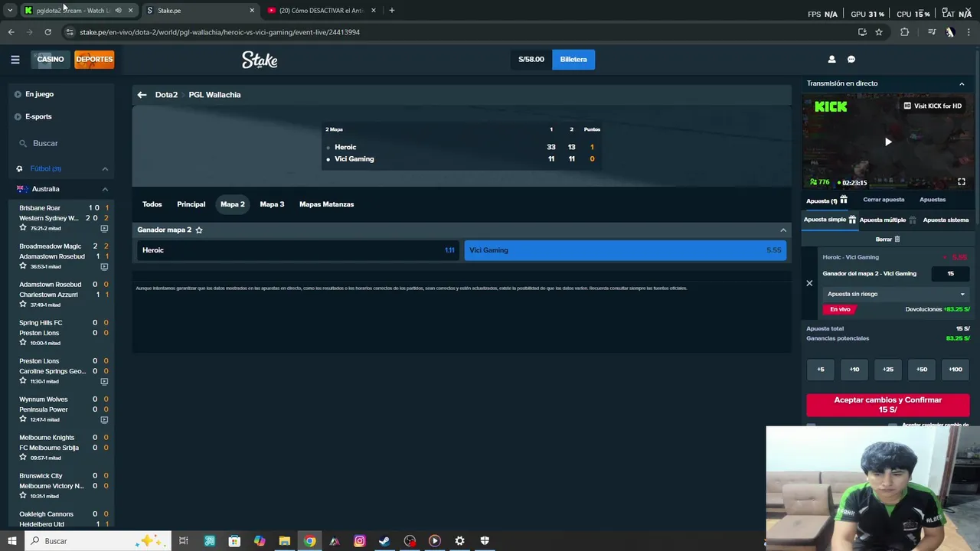Collapse the Ganador mapa 2 market

782,230
